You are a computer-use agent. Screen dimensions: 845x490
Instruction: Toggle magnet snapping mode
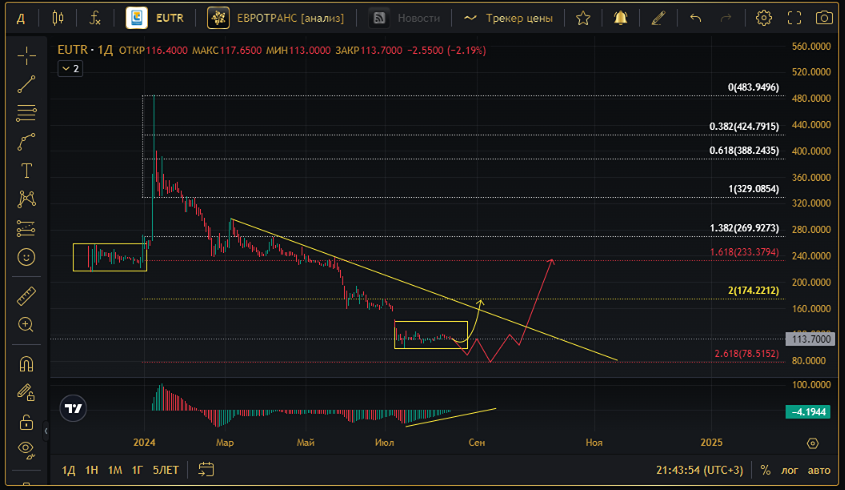pyautogui.click(x=26, y=364)
